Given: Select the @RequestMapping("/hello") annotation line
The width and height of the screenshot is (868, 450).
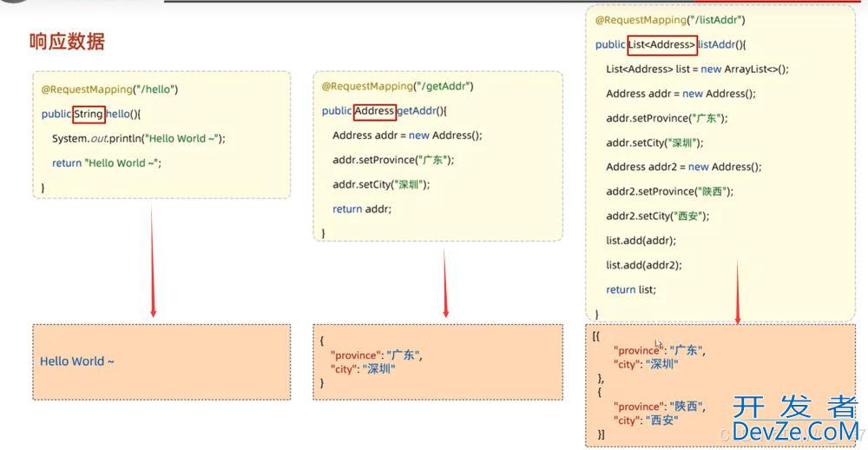Looking at the screenshot, I should click(x=109, y=89).
